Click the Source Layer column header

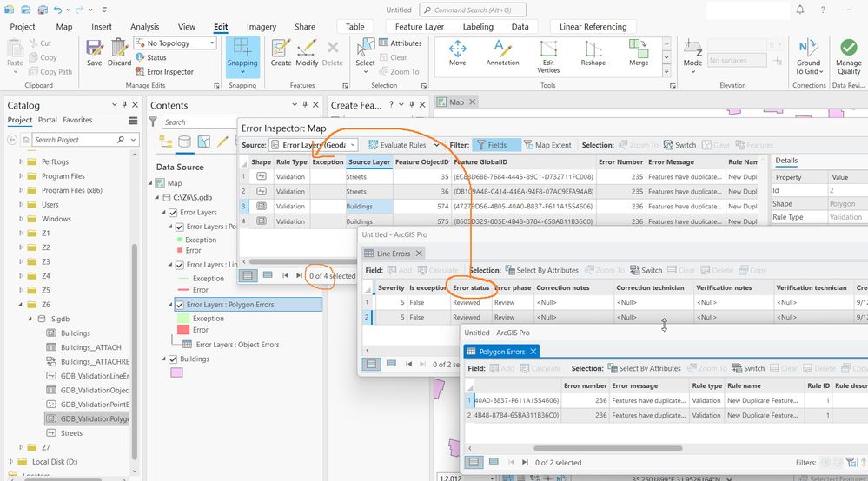click(x=369, y=162)
